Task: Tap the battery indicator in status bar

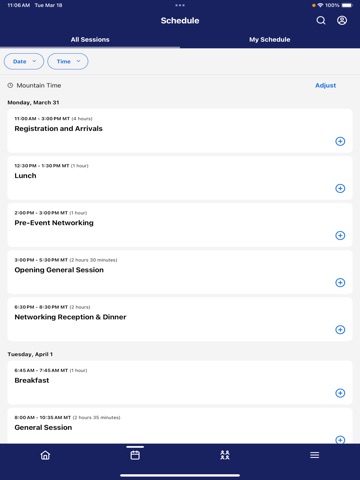Action: 347,5
